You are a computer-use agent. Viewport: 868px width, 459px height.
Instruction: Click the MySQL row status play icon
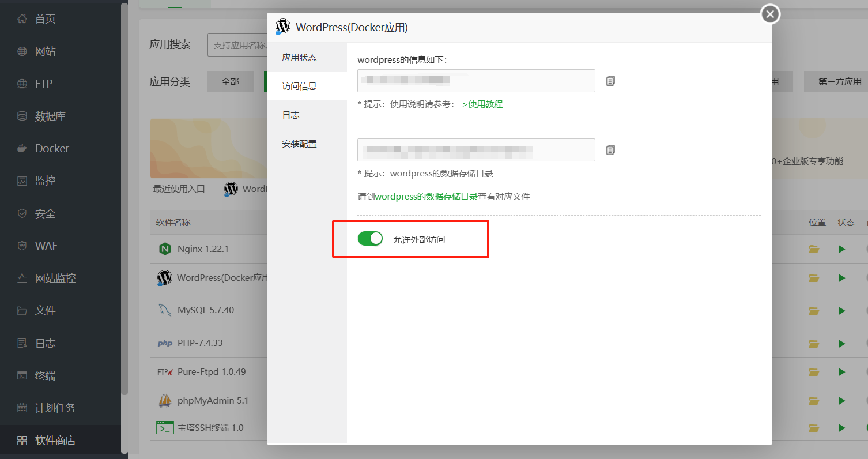(842, 311)
